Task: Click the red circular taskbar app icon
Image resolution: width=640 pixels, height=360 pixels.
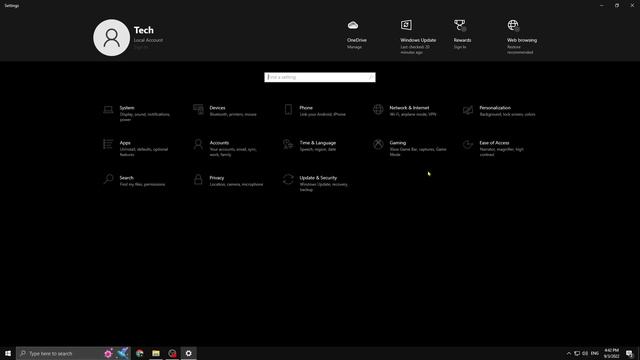Action: [x=172, y=353]
